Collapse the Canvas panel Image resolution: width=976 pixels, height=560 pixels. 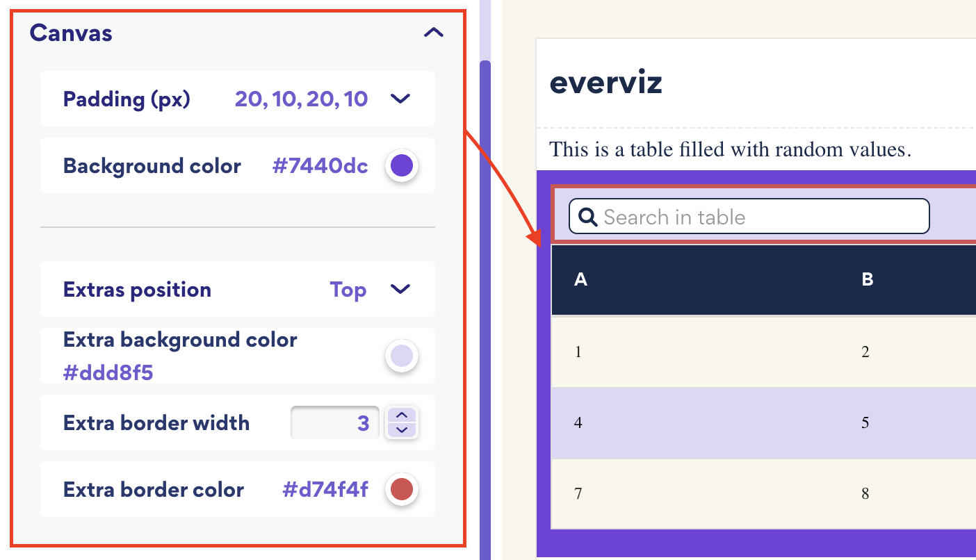[x=433, y=32]
